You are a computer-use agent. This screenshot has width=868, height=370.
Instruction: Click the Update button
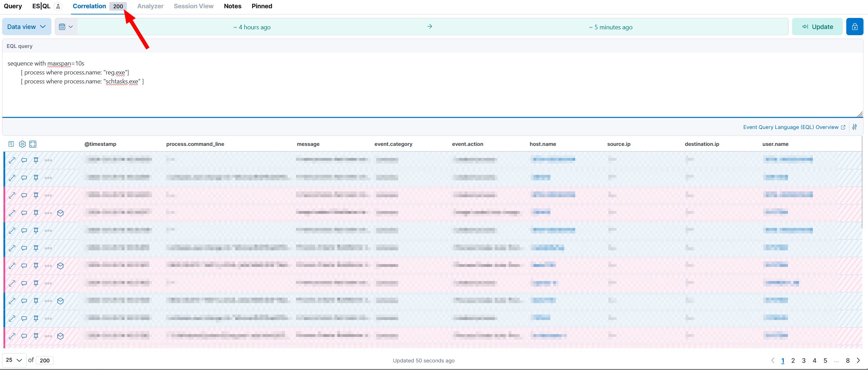pyautogui.click(x=817, y=27)
